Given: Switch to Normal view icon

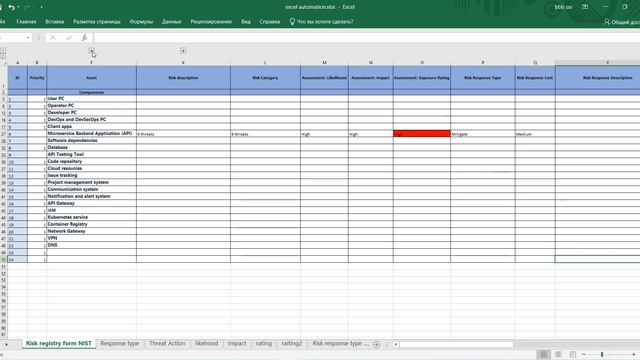Looking at the screenshot, I should point(543,354).
